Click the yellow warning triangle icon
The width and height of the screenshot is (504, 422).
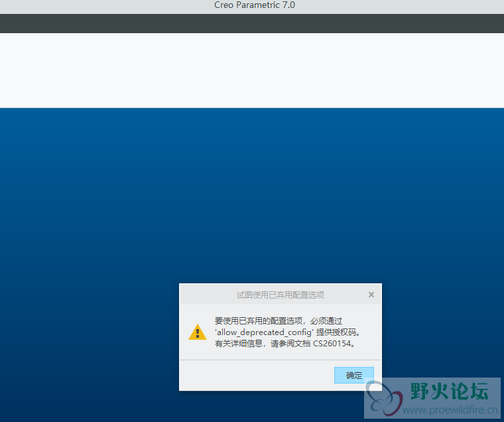[198, 332]
